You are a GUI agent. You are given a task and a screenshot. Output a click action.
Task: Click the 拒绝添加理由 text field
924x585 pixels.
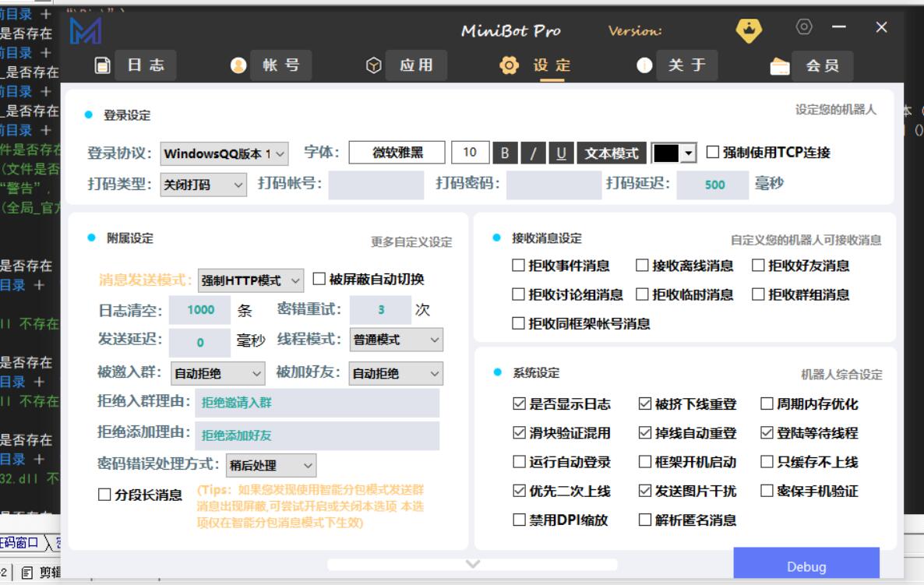(x=317, y=435)
